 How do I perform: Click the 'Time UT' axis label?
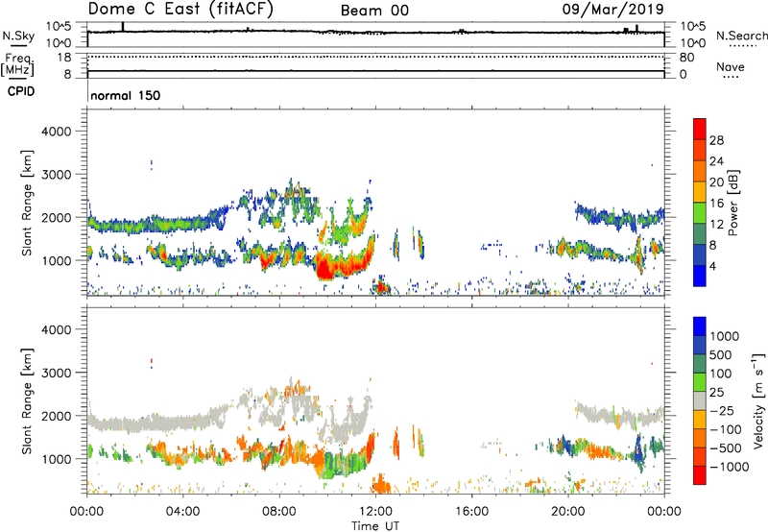pyautogui.click(x=375, y=525)
